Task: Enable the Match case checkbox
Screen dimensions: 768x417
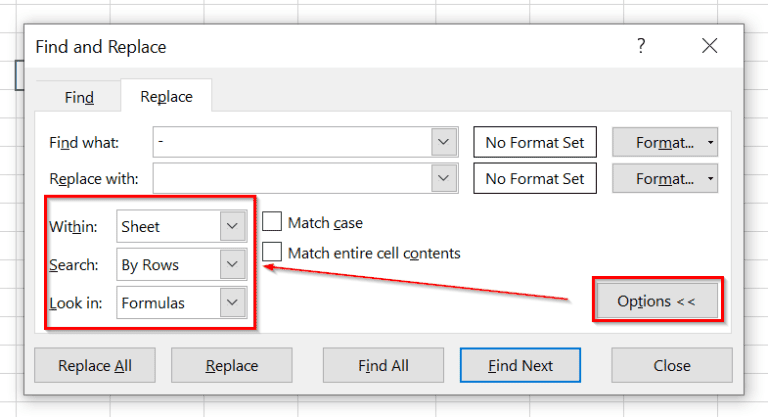Action: coord(272,221)
